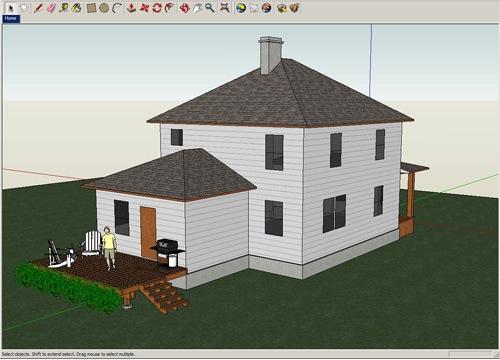Select the brown door on the house

pyautogui.click(x=148, y=232)
